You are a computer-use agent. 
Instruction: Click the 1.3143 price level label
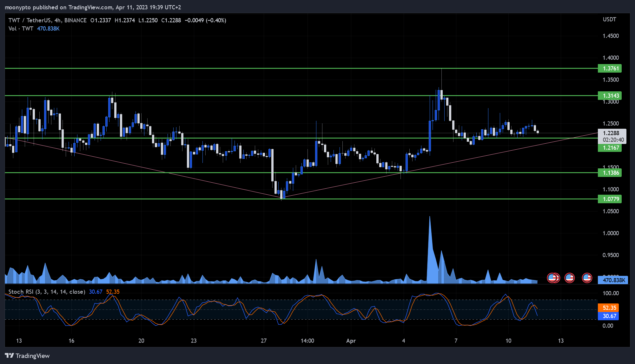point(610,96)
